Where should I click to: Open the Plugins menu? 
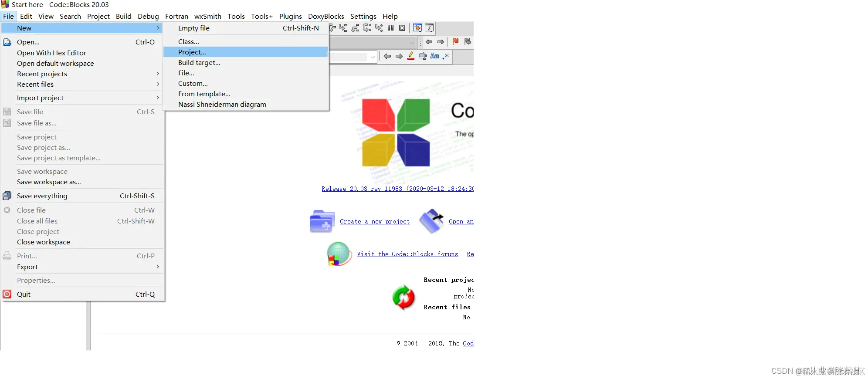click(x=290, y=16)
